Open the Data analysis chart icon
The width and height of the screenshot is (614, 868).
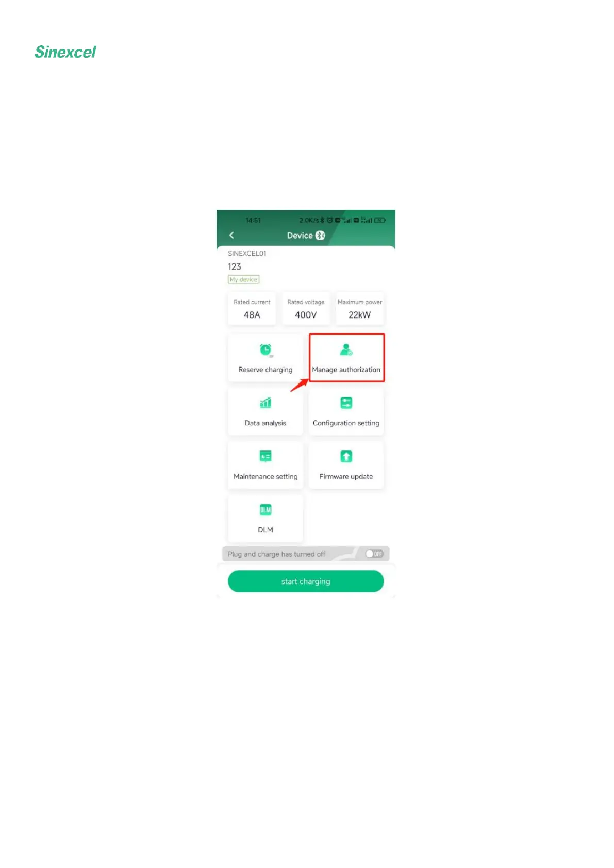(265, 403)
